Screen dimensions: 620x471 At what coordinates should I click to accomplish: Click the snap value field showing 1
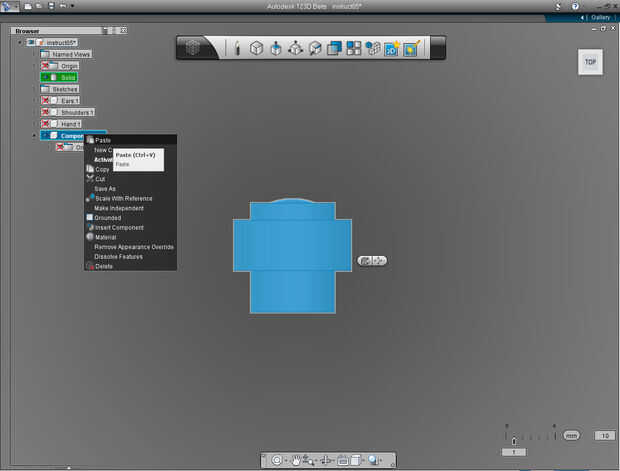[514, 452]
